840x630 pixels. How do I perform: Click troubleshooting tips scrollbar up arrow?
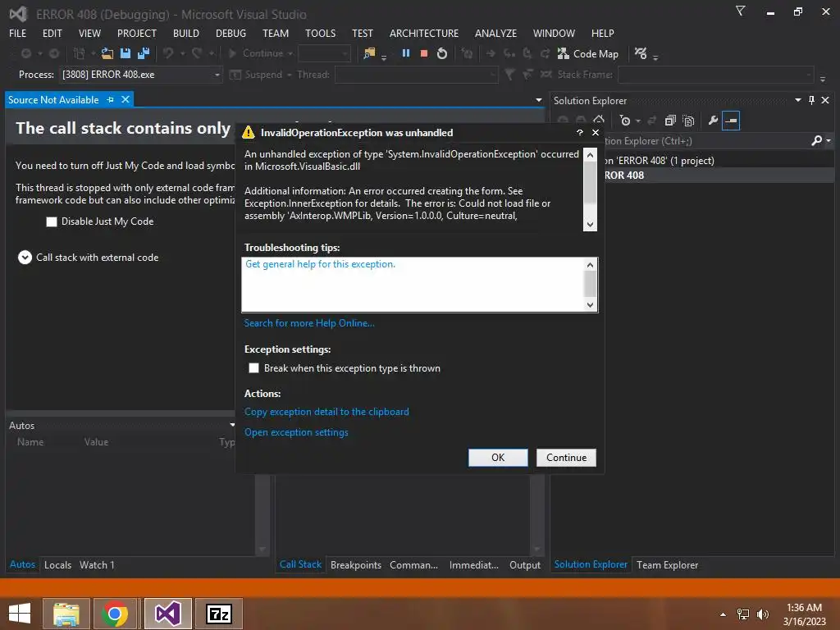[x=590, y=265]
